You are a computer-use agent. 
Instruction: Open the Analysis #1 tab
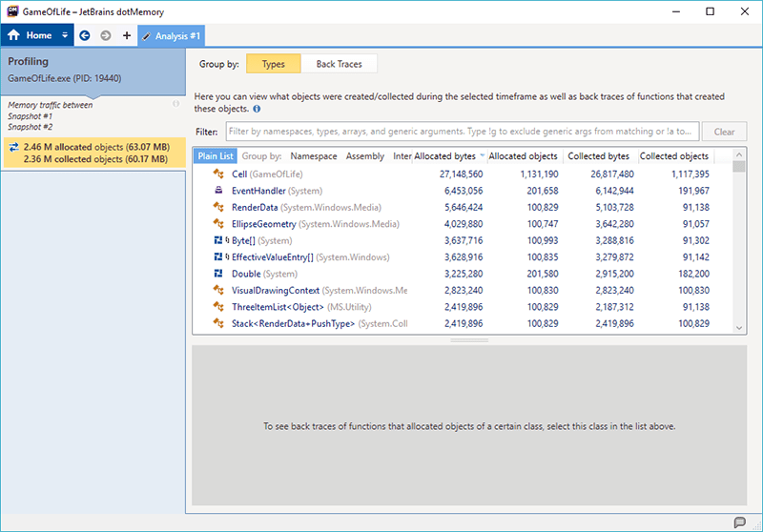[172, 35]
